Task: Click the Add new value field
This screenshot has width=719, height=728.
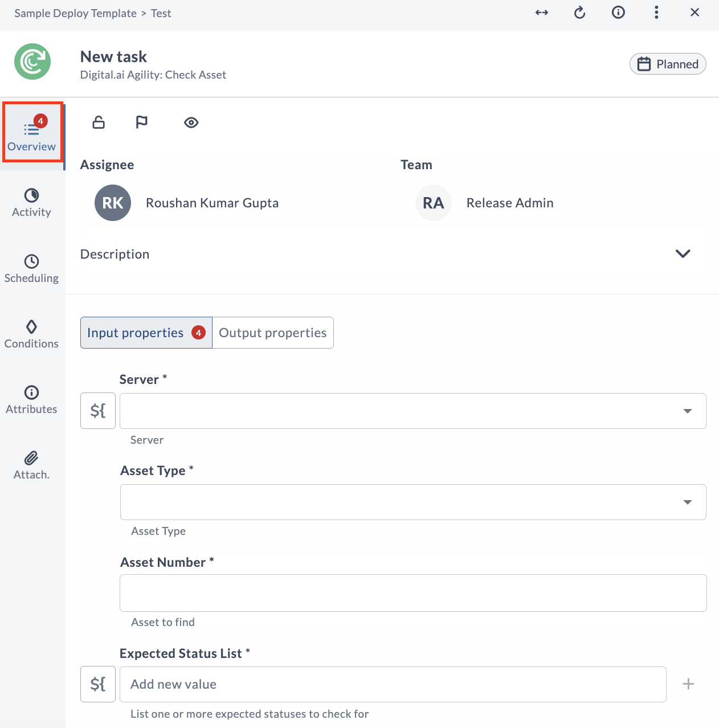Action: (393, 684)
